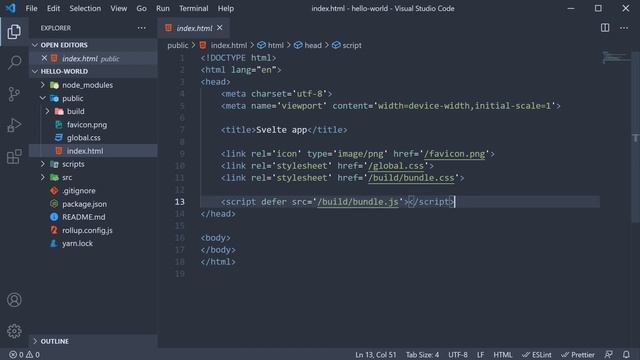This screenshot has height=360, width=640.
Task: Open the Go menu
Action: point(141,8)
